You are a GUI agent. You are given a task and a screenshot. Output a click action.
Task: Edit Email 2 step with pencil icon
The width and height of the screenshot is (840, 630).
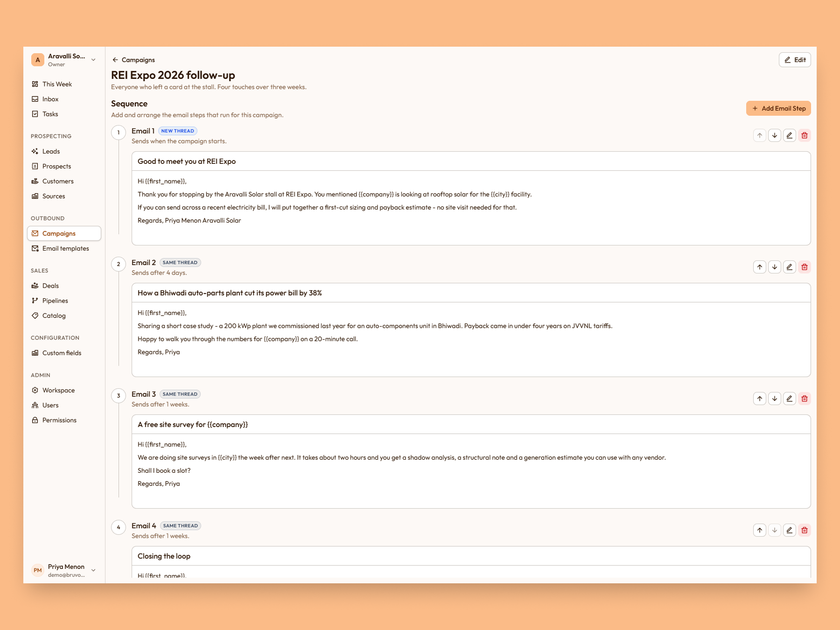point(790,267)
